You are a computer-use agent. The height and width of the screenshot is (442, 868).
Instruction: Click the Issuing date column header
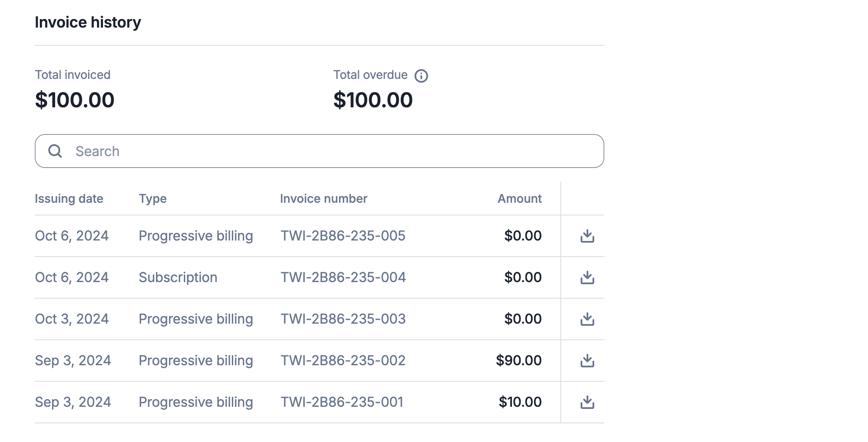pos(69,199)
